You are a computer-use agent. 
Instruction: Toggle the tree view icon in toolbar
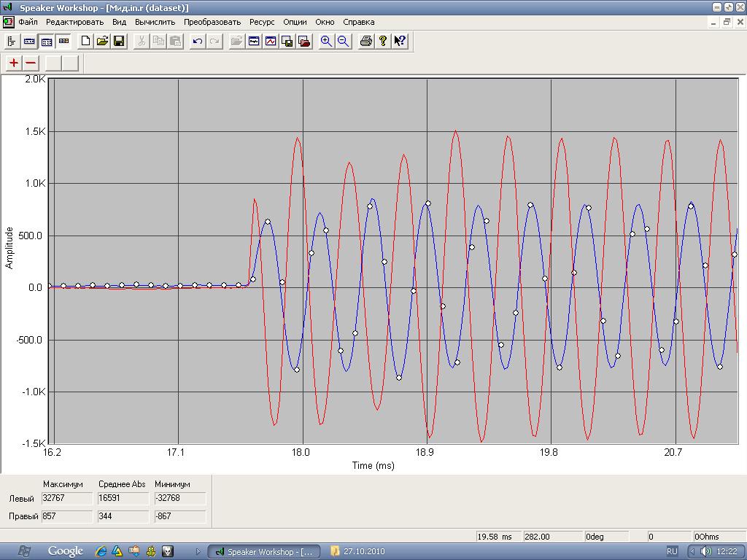coord(12,42)
